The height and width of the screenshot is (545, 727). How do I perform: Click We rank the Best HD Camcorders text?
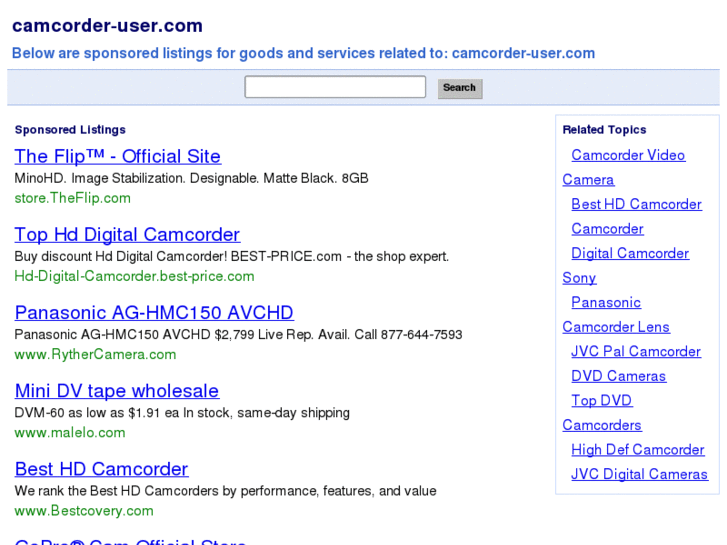pos(225,491)
